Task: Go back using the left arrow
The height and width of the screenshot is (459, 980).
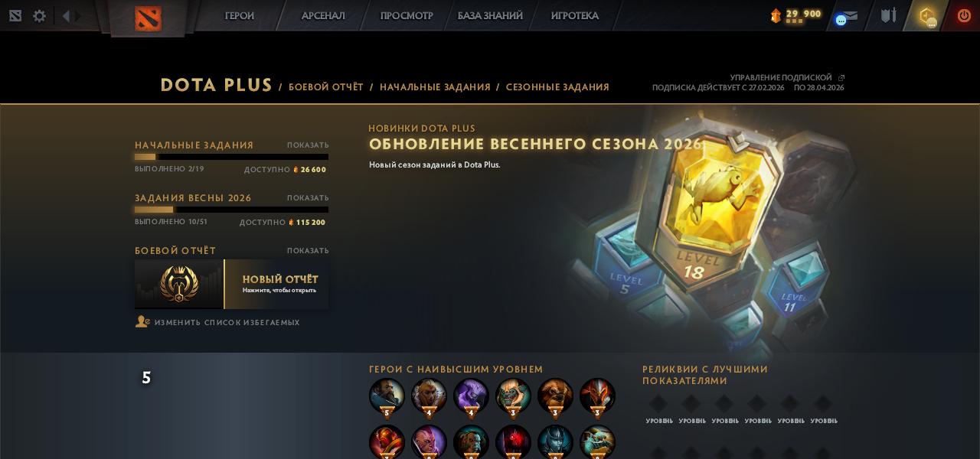Action: click(66, 15)
